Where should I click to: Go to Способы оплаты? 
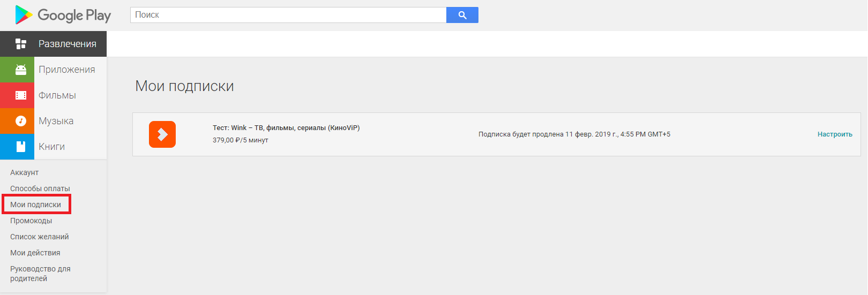click(40, 188)
